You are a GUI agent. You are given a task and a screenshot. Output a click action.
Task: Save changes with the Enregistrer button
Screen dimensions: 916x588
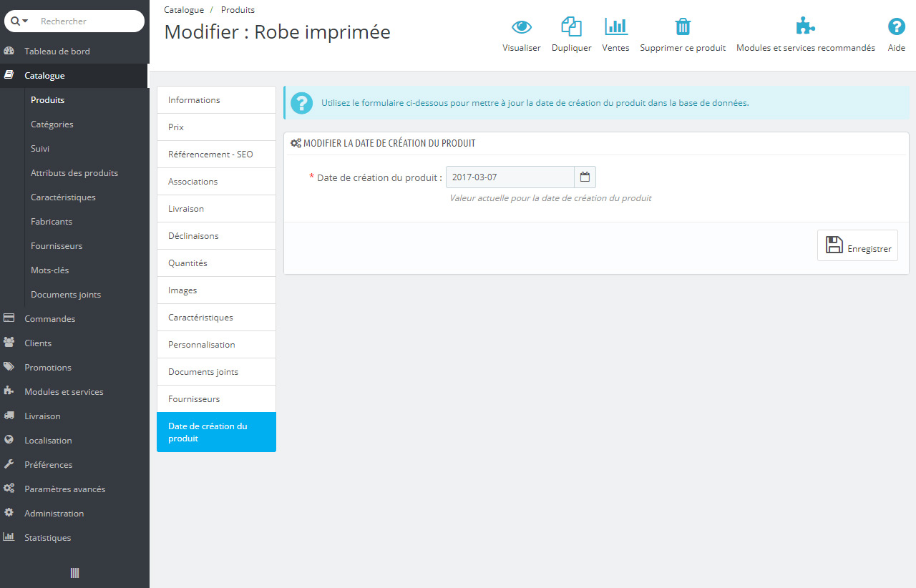click(857, 245)
